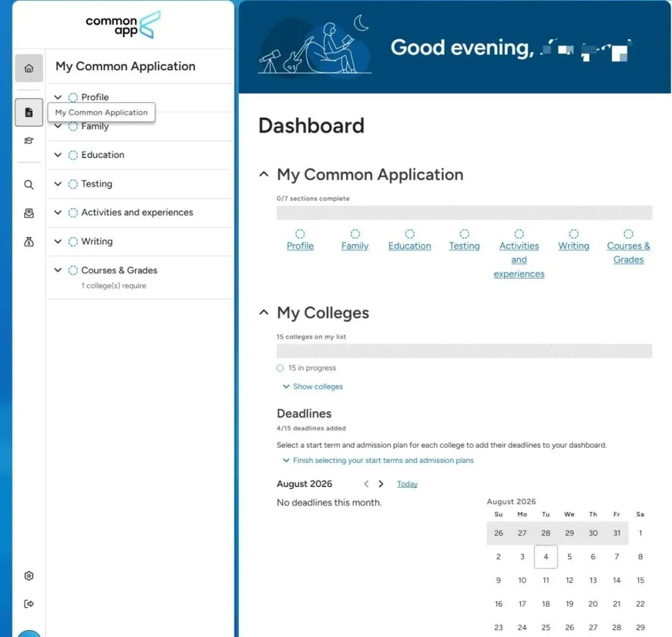
Task: Open the Education link on dashboard
Action: (409, 246)
